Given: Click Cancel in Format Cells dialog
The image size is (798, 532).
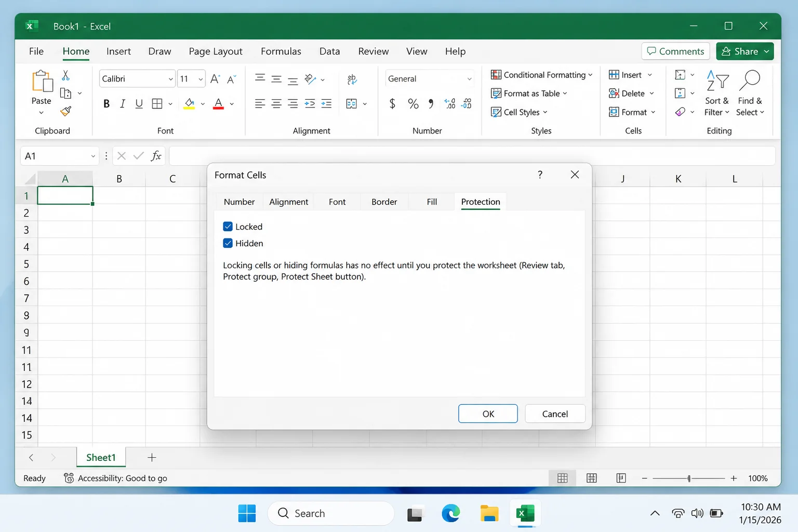Looking at the screenshot, I should pyautogui.click(x=555, y=414).
